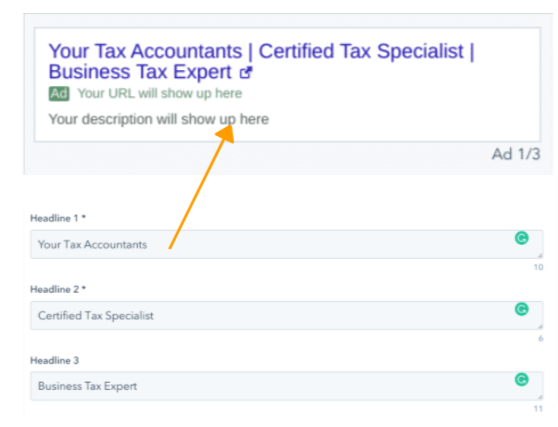Click the 'Headline 3' field label
558x427 pixels.
pos(54,360)
